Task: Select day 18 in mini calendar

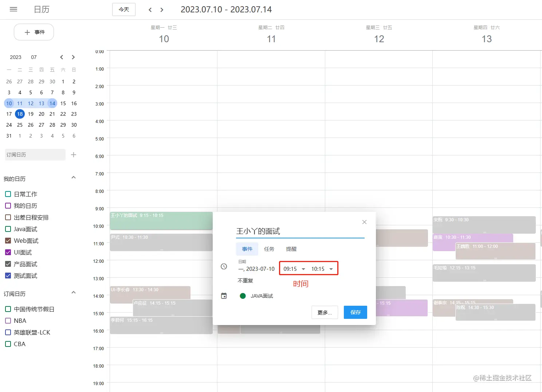Action: point(20,114)
